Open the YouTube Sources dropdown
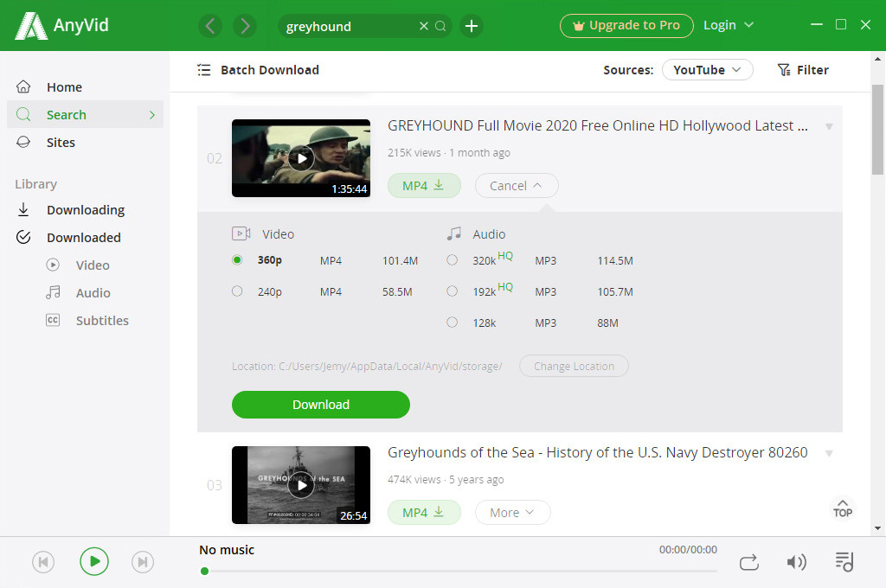 (x=708, y=70)
